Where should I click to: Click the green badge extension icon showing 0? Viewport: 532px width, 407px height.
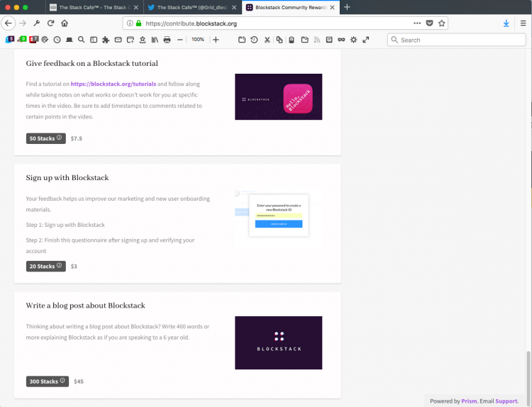pyautogui.click(x=22, y=39)
